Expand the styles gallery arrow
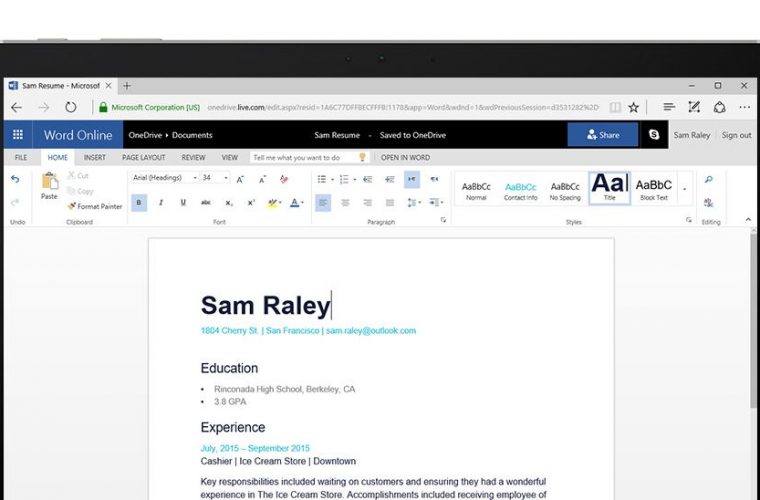 click(x=684, y=189)
